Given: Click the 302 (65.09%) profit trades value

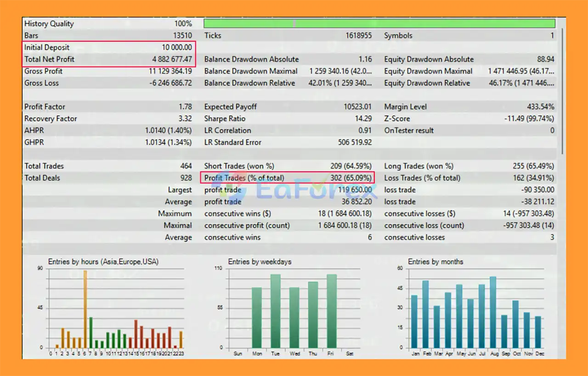Looking at the screenshot, I should pyautogui.click(x=351, y=178).
